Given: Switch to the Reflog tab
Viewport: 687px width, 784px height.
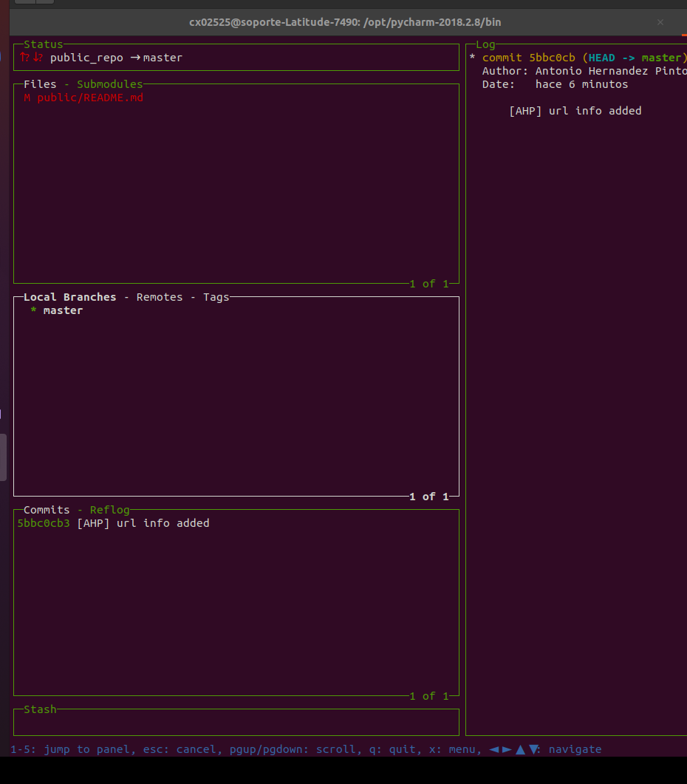Looking at the screenshot, I should tap(109, 510).
